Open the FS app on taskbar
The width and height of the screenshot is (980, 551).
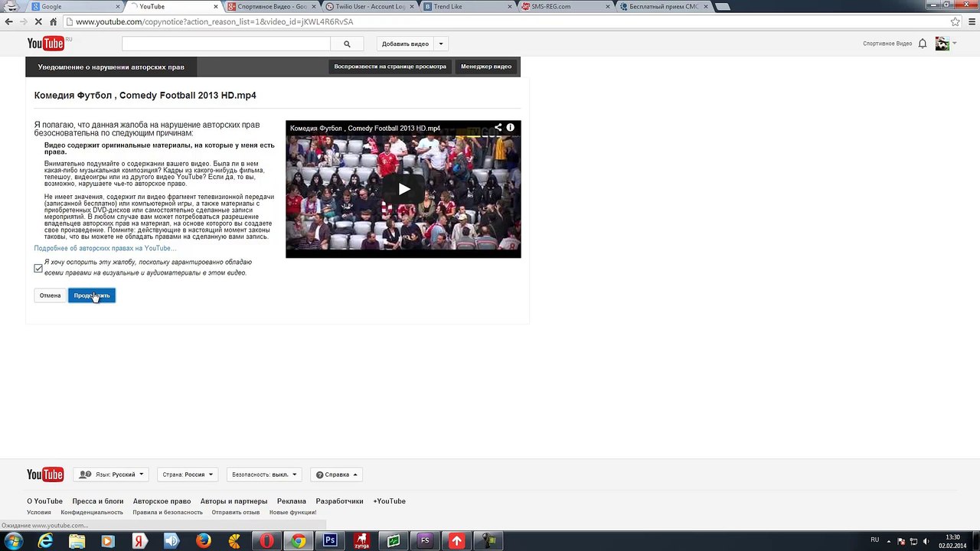point(425,541)
